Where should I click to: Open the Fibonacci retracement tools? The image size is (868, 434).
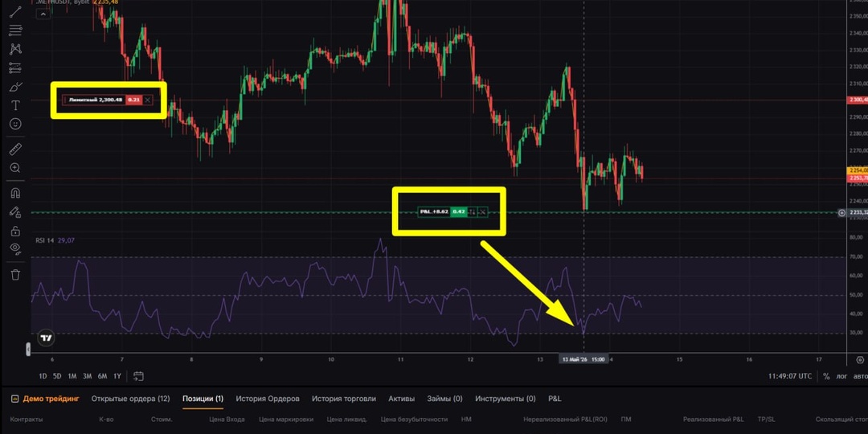coord(15,31)
